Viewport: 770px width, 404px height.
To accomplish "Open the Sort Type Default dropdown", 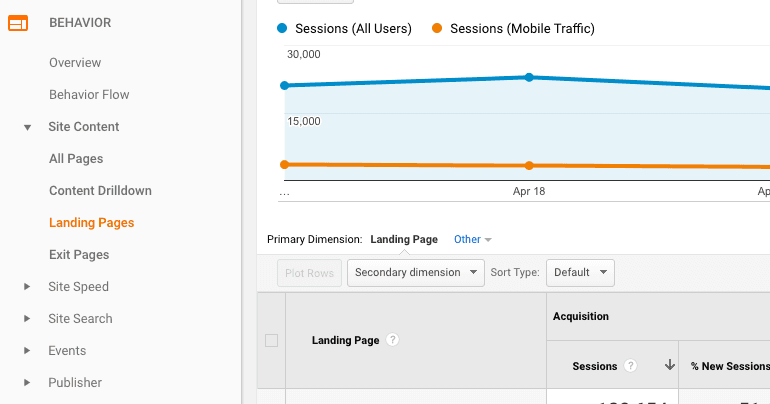I will pos(579,272).
